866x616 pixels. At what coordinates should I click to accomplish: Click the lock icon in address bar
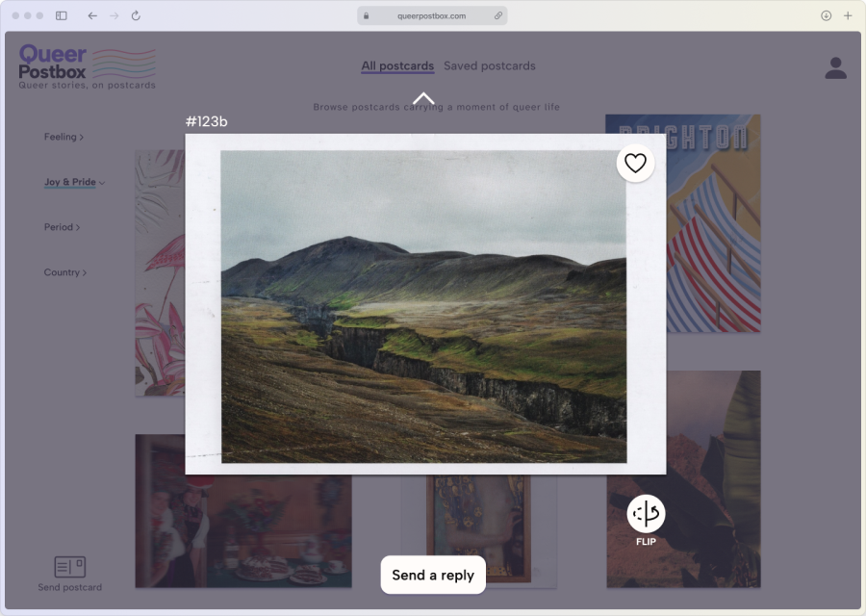(367, 16)
